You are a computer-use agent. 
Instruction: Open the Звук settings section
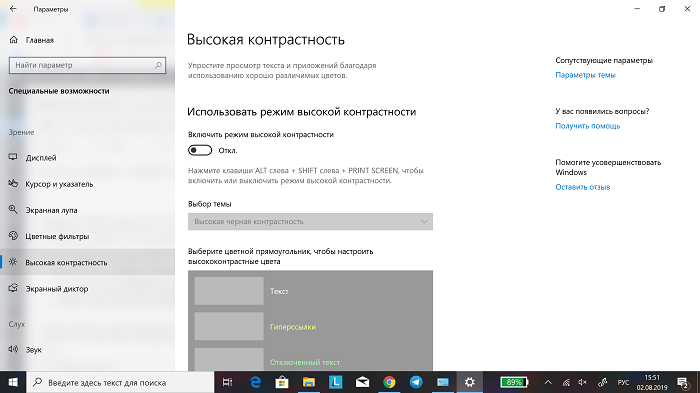pos(88,350)
